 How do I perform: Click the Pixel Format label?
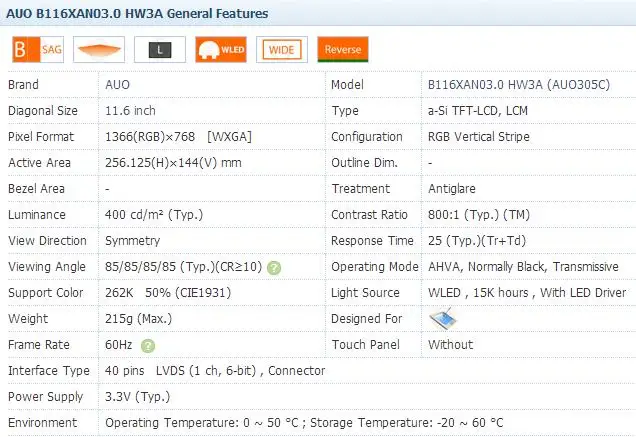coord(41,137)
